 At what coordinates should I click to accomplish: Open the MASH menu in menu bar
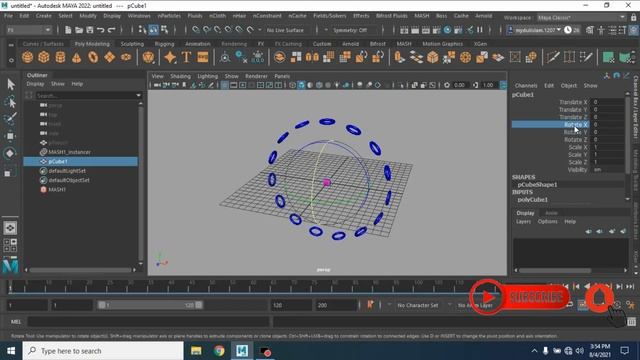421,16
